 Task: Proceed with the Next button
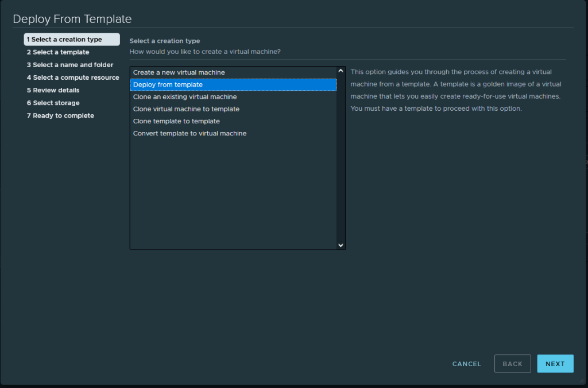click(x=555, y=364)
